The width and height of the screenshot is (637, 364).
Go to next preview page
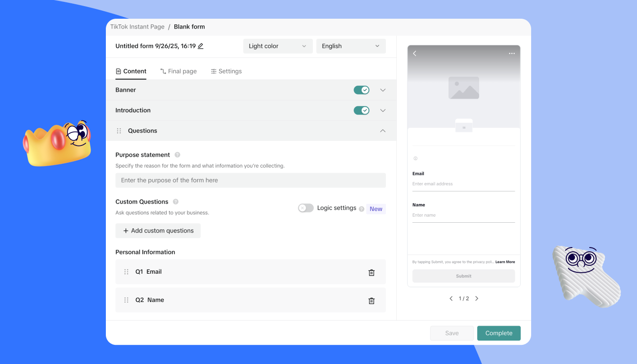click(x=477, y=298)
